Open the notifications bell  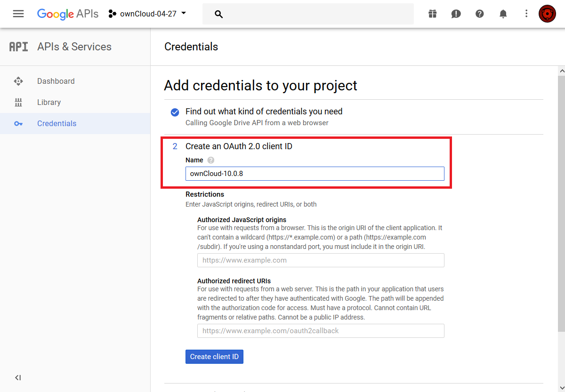coord(503,14)
